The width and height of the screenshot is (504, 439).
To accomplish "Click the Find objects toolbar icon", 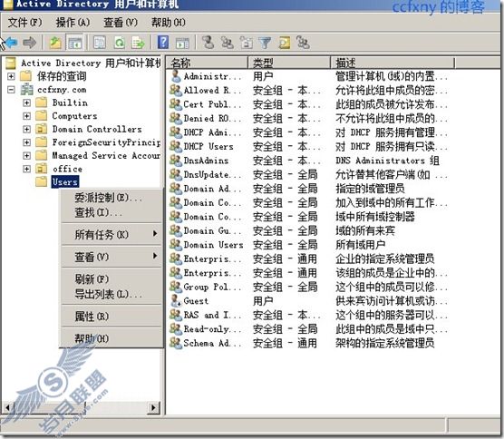I will (x=284, y=43).
